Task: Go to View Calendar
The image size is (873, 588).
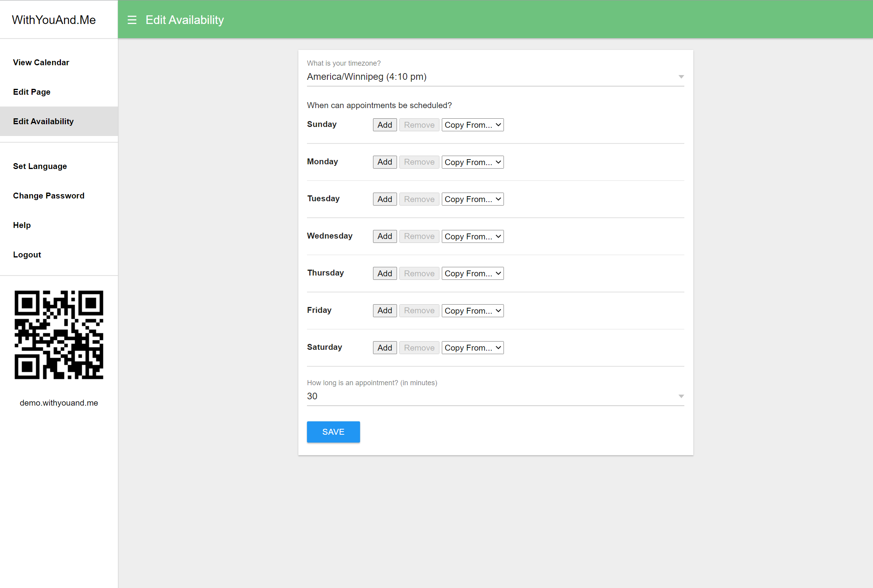Action: pyautogui.click(x=41, y=62)
